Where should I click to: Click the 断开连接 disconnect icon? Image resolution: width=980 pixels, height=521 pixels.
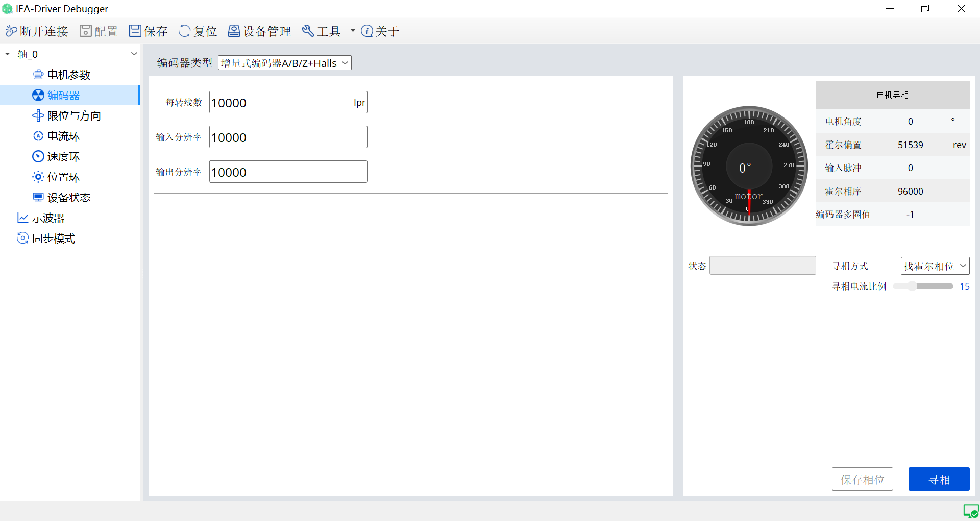pyautogui.click(x=11, y=31)
